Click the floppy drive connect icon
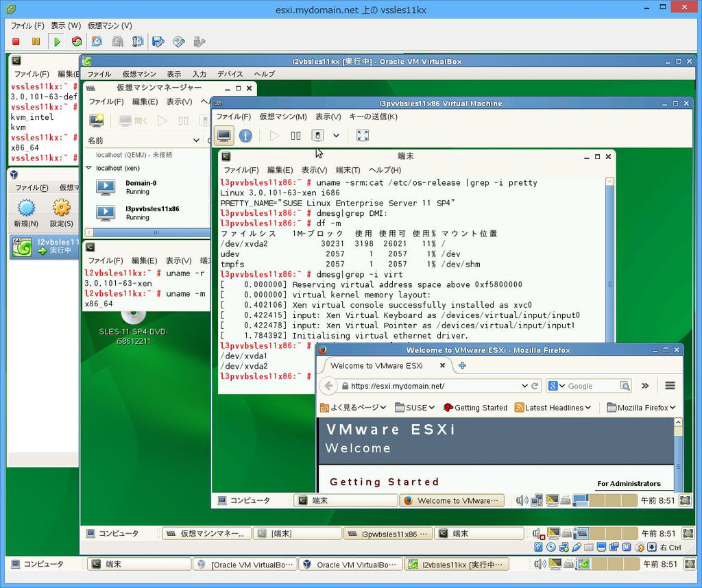This screenshot has height=588, width=702. (158, 42)
